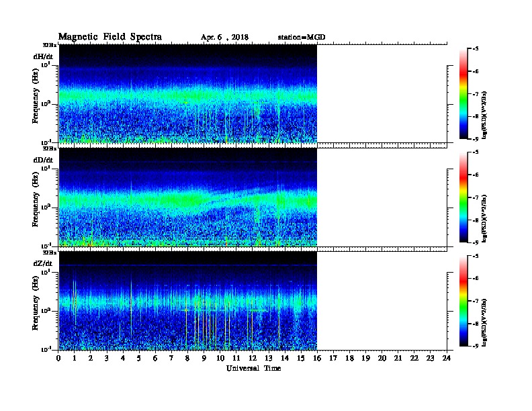Click hour 5 on the time axis
This screenshot has height=411, width=532.
140,359
